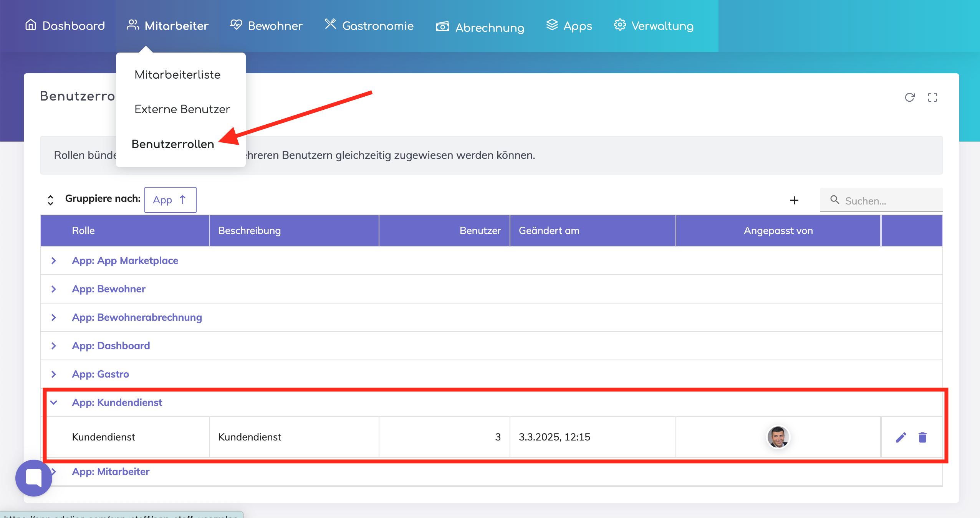Expand the App: App Marketplace group
Screen dimensions: 980x518
point(54,261)
